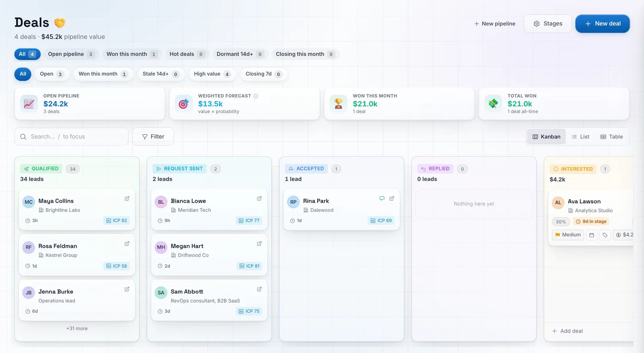Open Megan Hart card external link icon
The image size is (644, 353).
(259, 244)
